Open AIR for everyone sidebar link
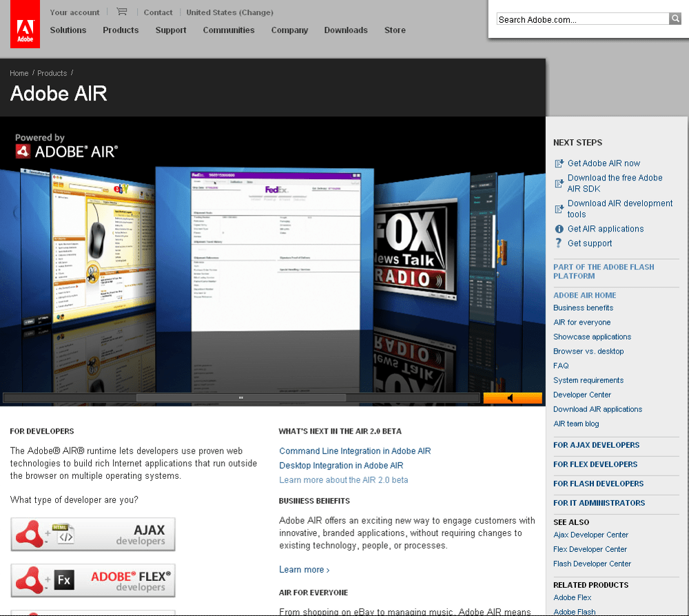The width and height of the screenshot is (689, 616). 582,322
